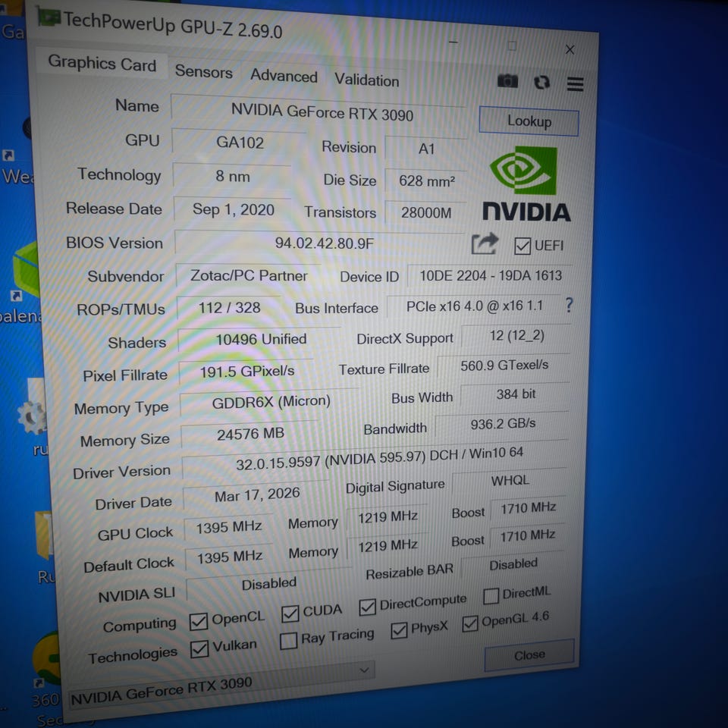The width and height of the screenshot is (728, 728).
Task: Click the Bus Interface value PCIe x16 4.0
Action: point(473,306)
